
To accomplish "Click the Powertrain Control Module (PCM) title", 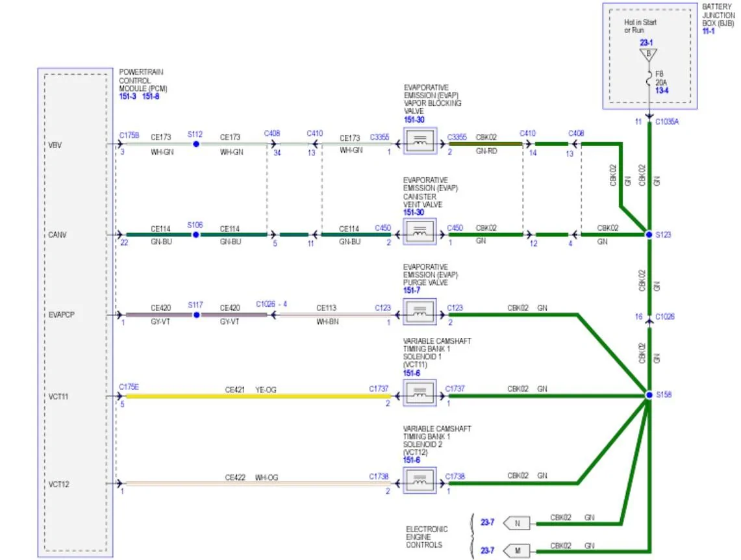I will tap(143, 80).
